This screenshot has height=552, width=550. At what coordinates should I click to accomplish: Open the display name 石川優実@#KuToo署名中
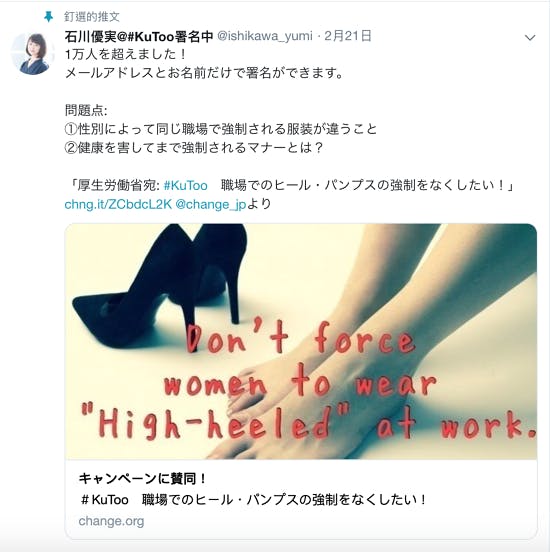(x=139, y=36)
